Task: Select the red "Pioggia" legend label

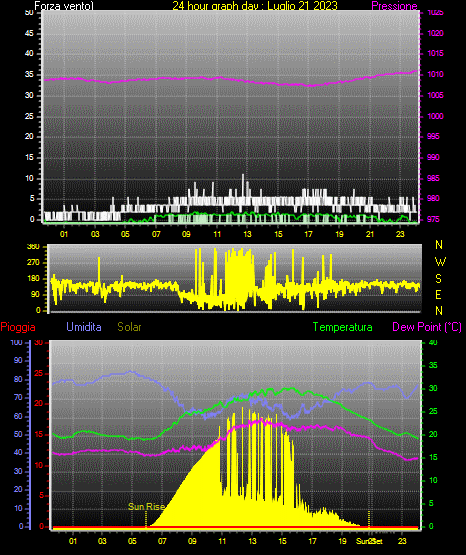Action: pos(18,327)
